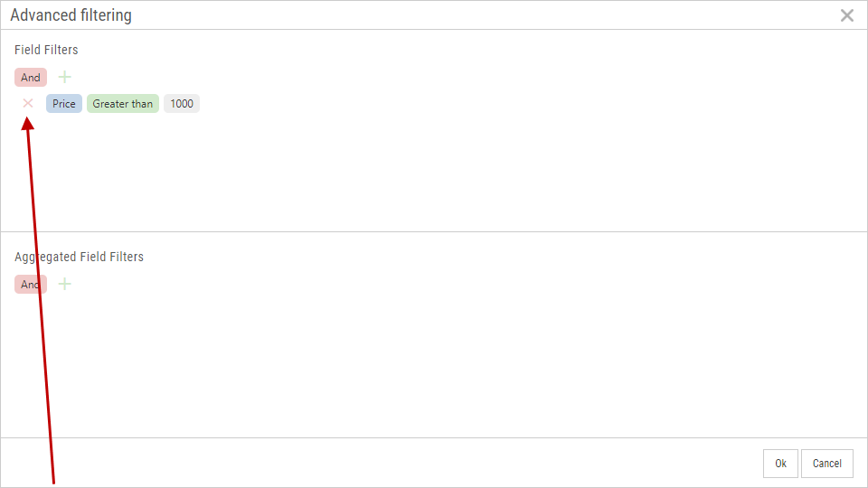Click the divider between the filter sections

click(x=434, y=232)
